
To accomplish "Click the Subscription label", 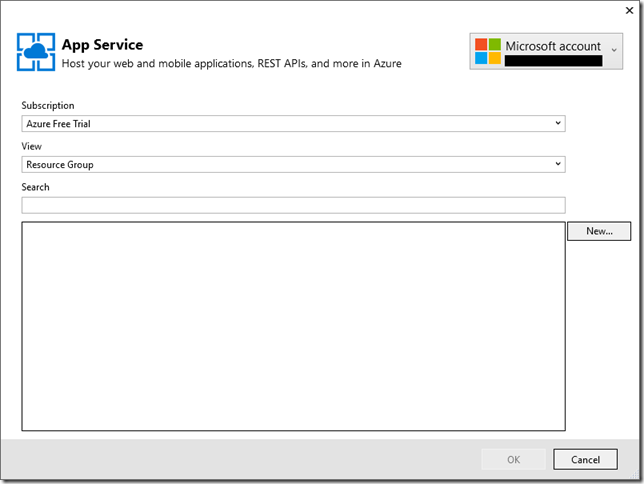I will coord(48,106).
